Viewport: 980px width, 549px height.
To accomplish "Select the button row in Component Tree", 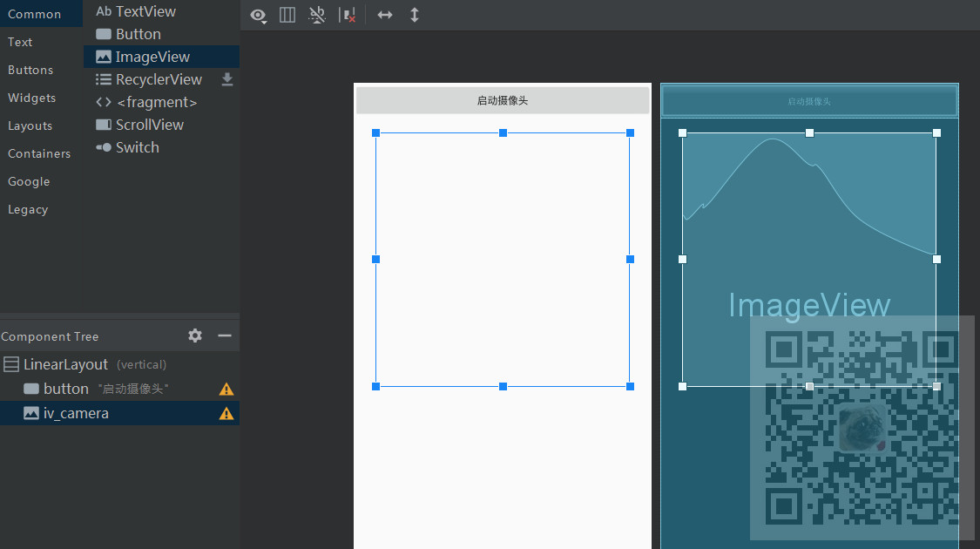I will coord(120,389).
